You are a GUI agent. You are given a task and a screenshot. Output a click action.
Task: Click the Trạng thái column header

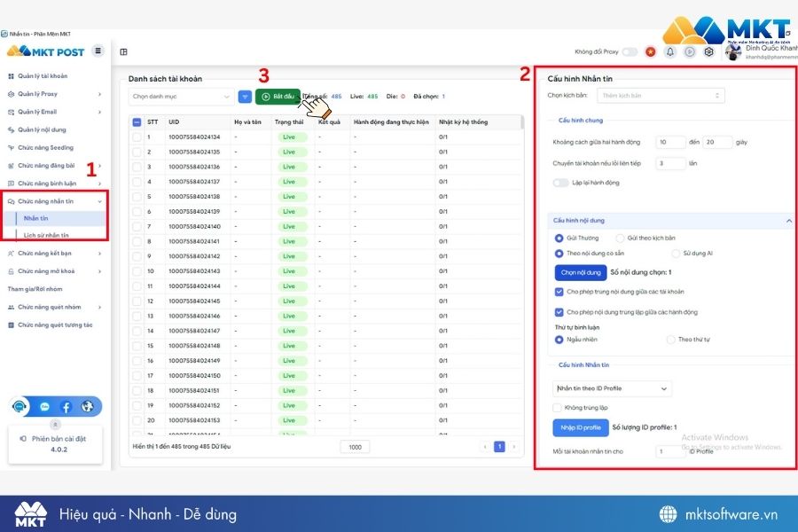click(289, 122)
